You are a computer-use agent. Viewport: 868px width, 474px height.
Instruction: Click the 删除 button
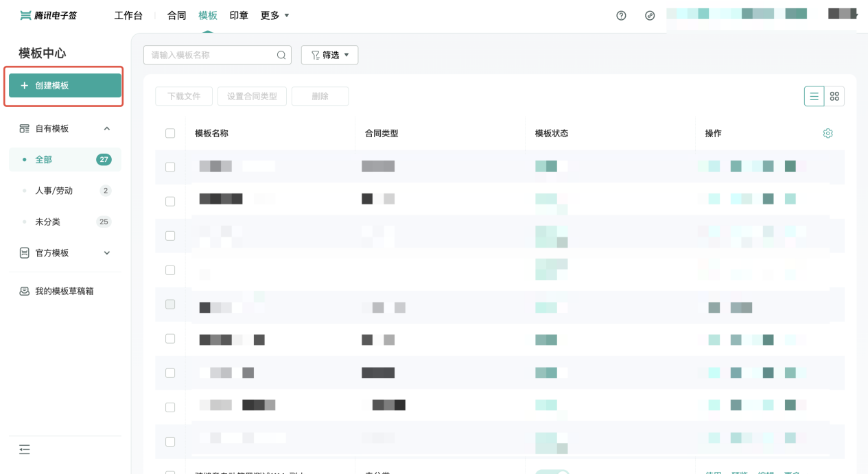pyautogui.click(x=320, y=97)
